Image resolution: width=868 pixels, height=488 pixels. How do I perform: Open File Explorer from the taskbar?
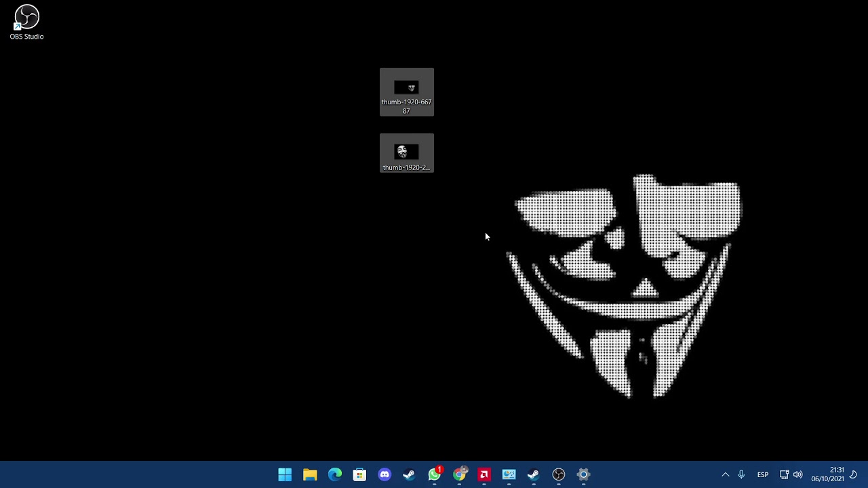(310, 474)
